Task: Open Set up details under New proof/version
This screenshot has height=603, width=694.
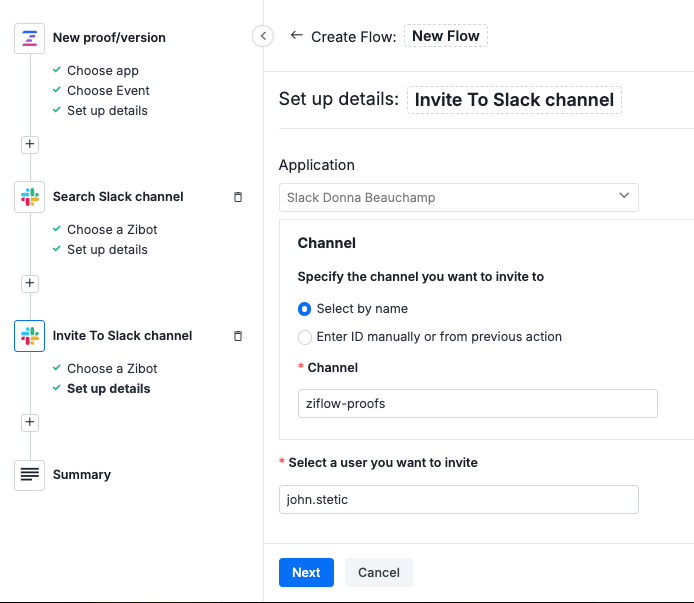Action: tap(107, 111)
